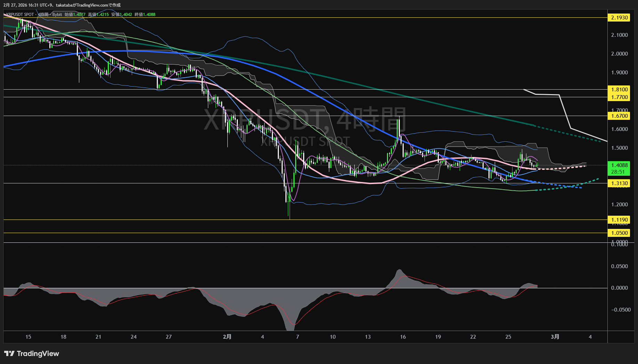Select the 1.6700 yellow price label
638x364 pixels.
pos(619,116)
